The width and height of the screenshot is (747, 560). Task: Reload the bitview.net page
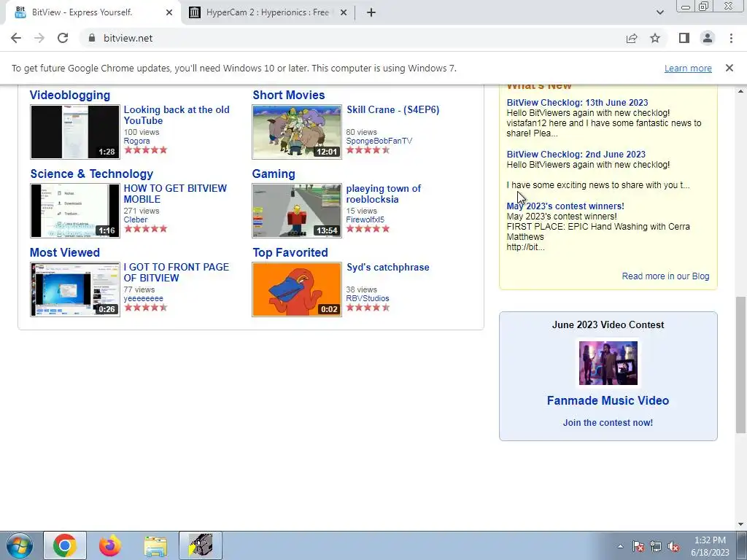click(x=63, y=38)
